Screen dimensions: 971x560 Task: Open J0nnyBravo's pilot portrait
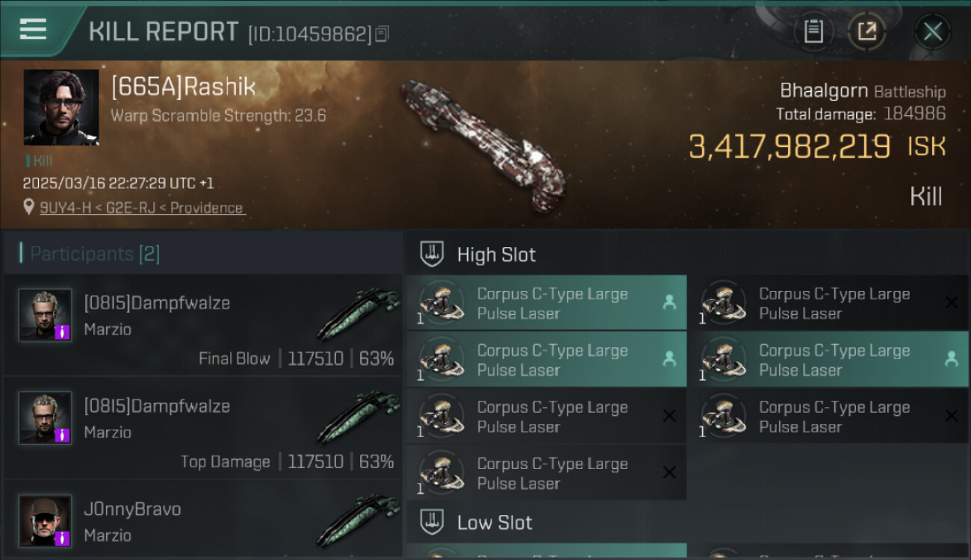click(45, 520)
